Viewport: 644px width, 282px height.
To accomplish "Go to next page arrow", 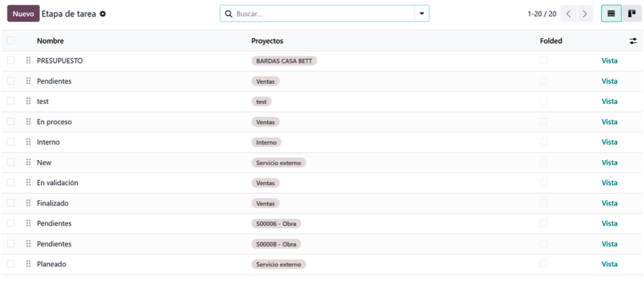I will click(585, 13).
